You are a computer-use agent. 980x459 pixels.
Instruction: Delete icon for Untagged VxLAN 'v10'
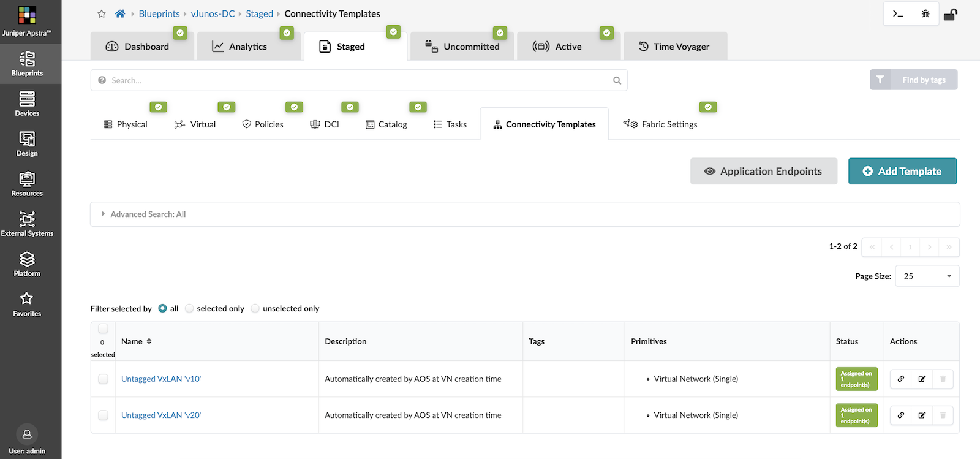click(x=943, y=379)
